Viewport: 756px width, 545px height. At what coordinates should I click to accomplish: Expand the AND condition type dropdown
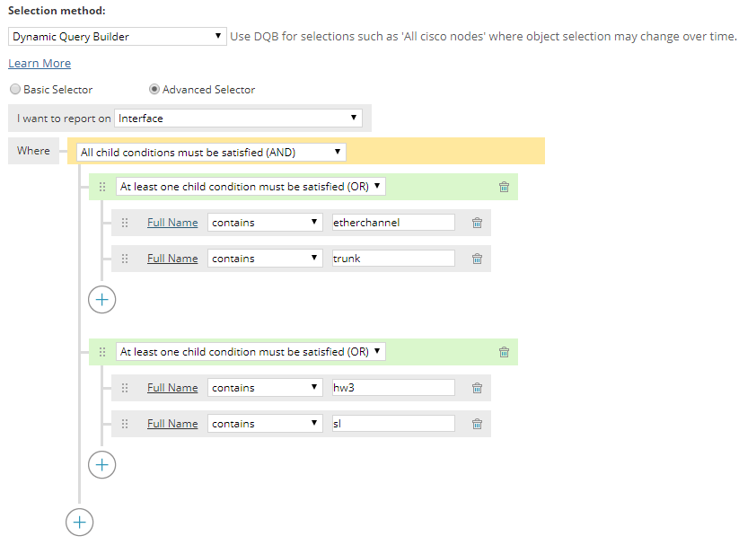tap(211, 153)
